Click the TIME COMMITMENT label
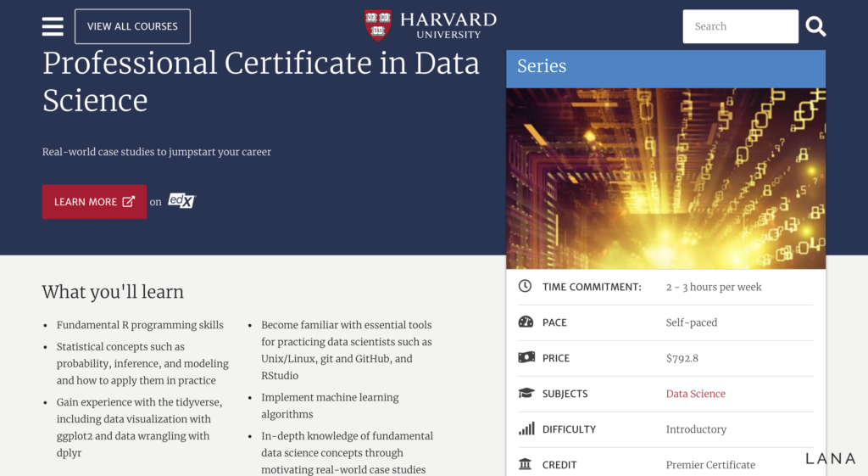 coord(592,287)
